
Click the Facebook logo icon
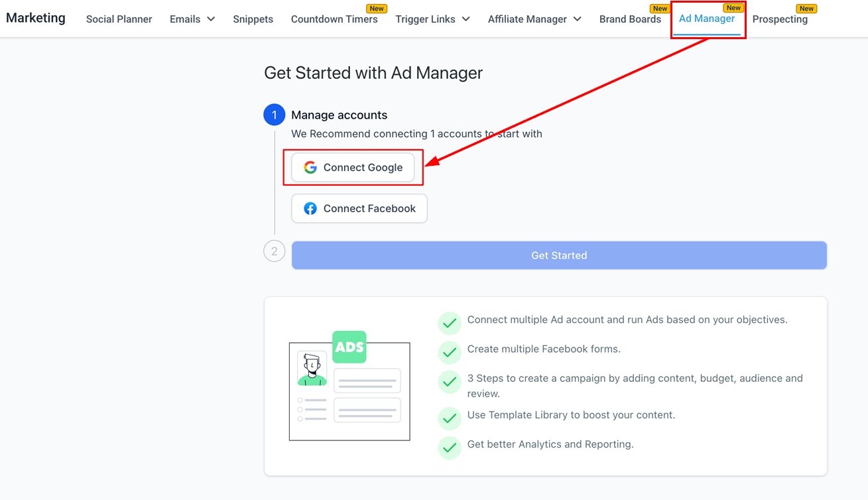point(310,209)
